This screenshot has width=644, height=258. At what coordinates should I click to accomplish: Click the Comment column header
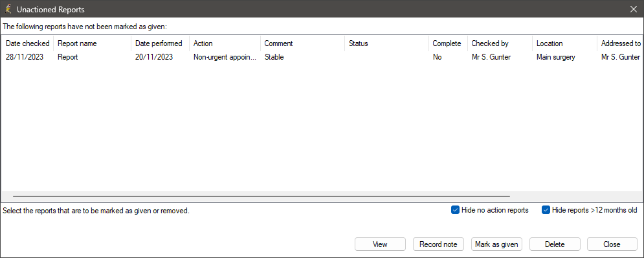[x=303, y=43]
